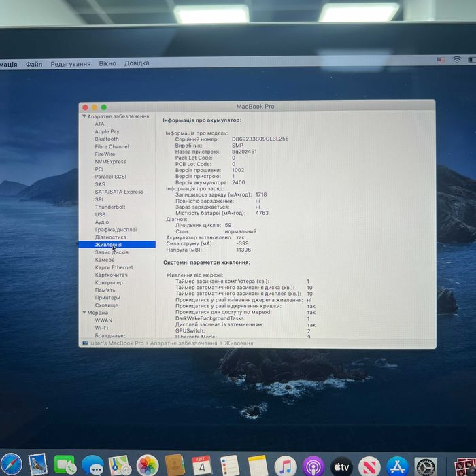Open the Photos app in Dock

click(148, 464)
